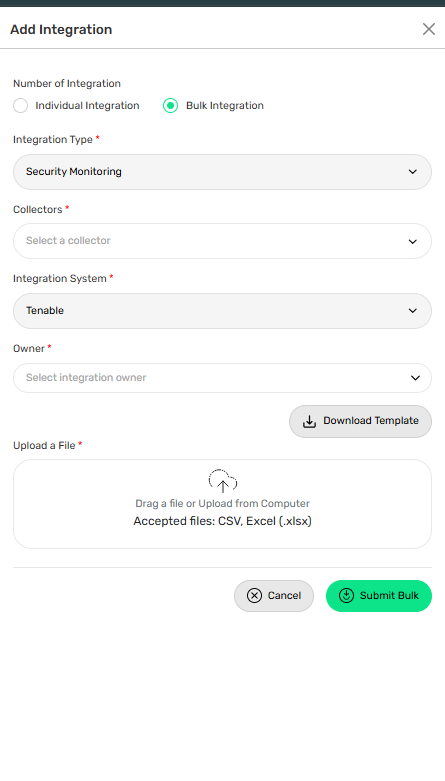Click the chevron on the Tenable field

tap(413, 311)
